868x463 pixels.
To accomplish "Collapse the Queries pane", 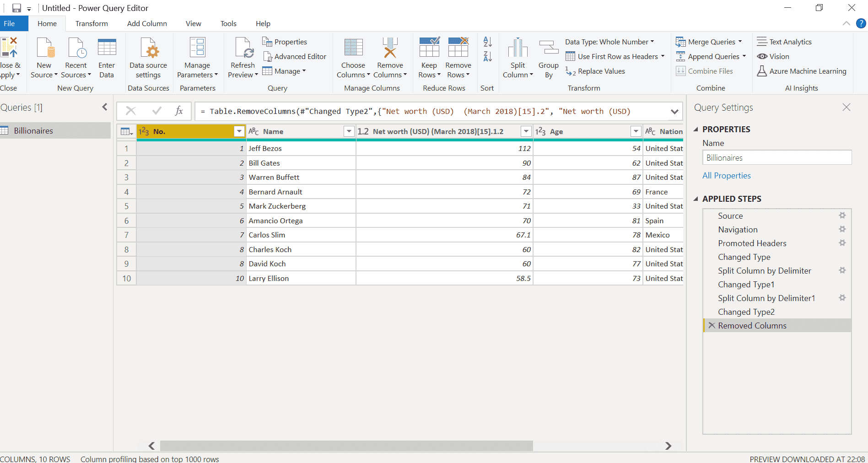I will click(105, 107).
